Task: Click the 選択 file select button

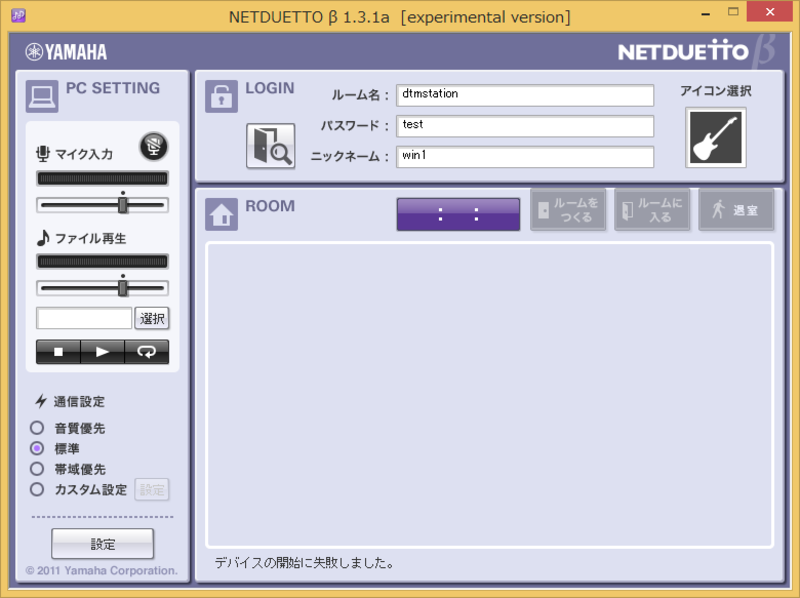Action: (x=152, y=318)
